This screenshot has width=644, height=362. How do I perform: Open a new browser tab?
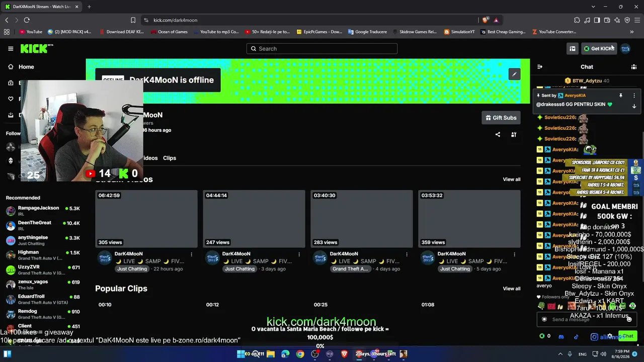pos(89,7)
